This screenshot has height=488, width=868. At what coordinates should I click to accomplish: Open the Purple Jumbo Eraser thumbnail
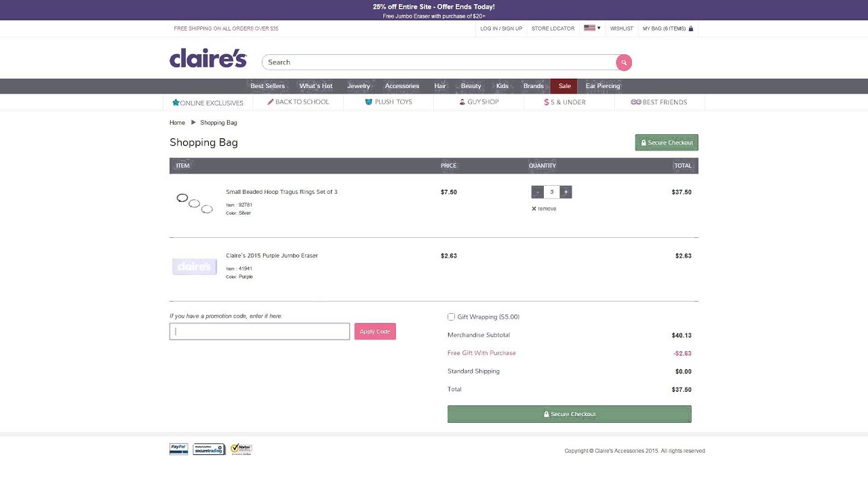194,267
